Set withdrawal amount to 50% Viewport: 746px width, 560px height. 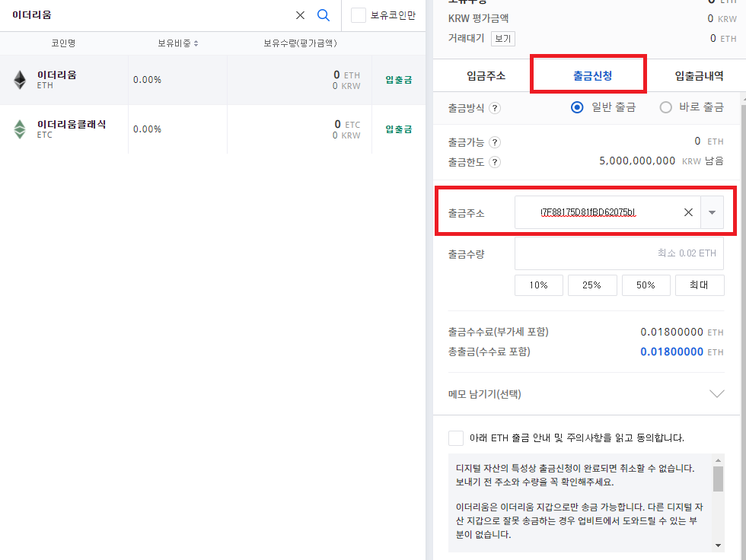coord(646,285)
